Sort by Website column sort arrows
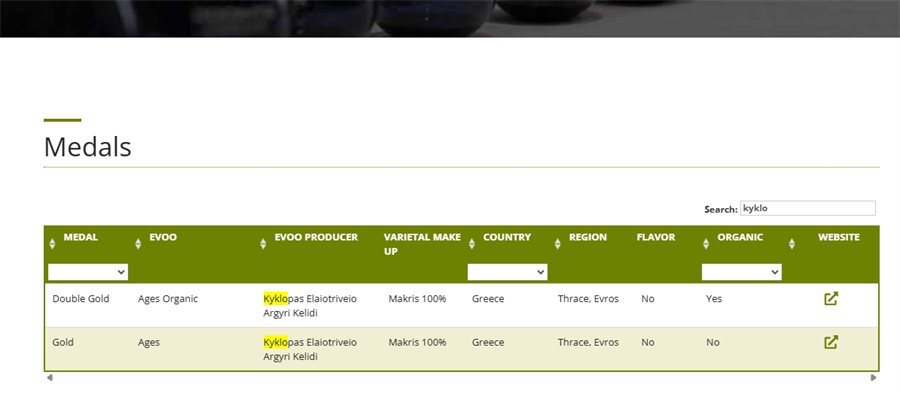The width and height of the screenshot is (900, 393). tap(792, 244)
